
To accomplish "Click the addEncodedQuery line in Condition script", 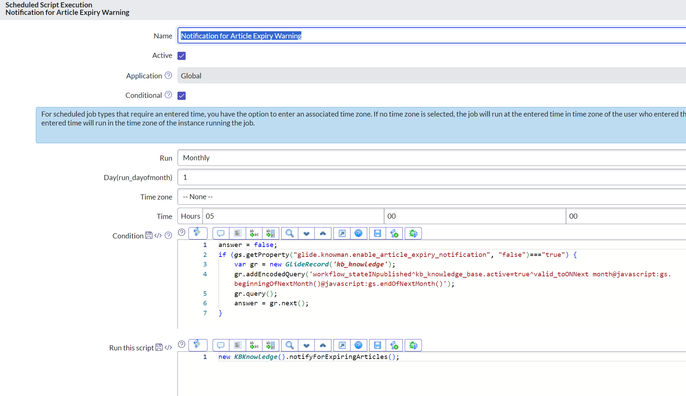I will click(x=452, y=279).
